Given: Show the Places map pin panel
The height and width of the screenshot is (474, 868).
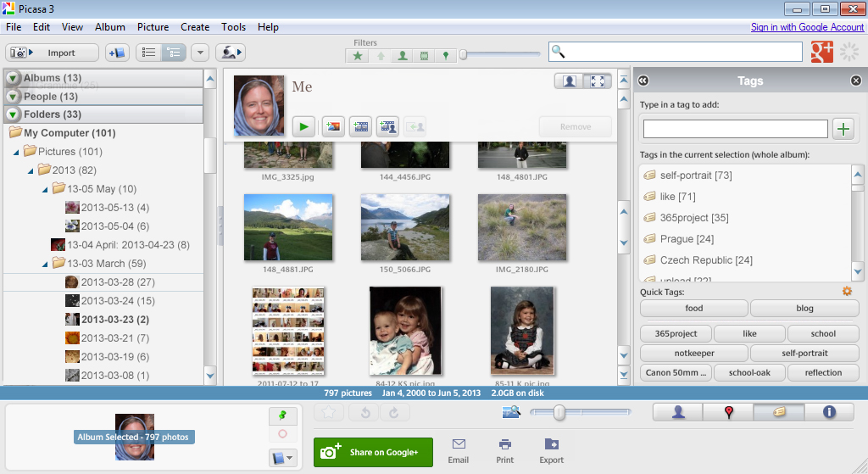Looking at the screenshot, I should [728, 413].
